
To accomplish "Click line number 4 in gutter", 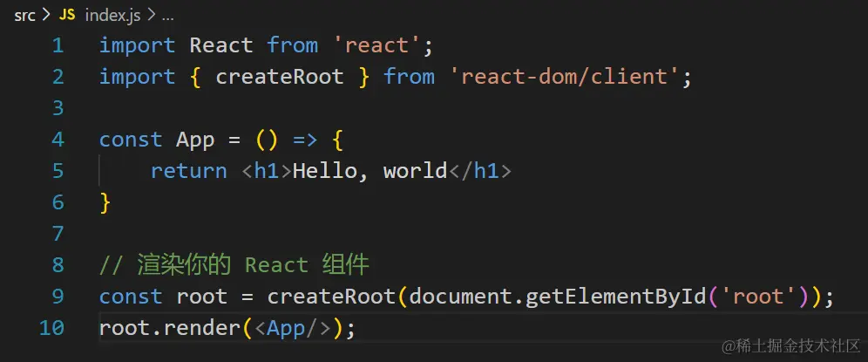I will [58, 140].
